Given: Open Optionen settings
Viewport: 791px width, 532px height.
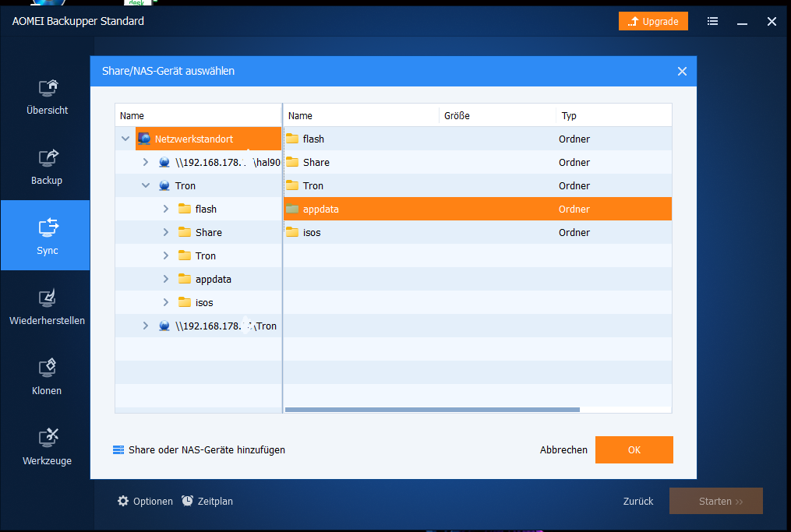Looking at the screenshot, I should [145, 502].
